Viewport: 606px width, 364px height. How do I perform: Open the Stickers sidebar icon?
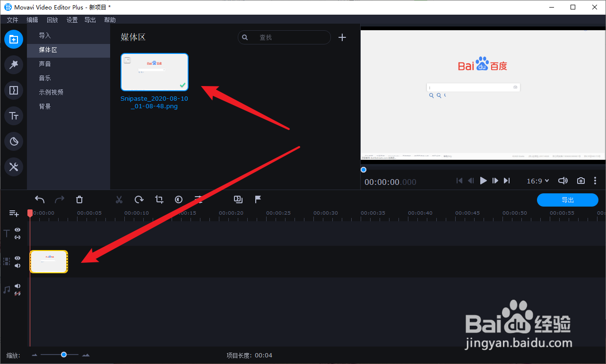14,141
